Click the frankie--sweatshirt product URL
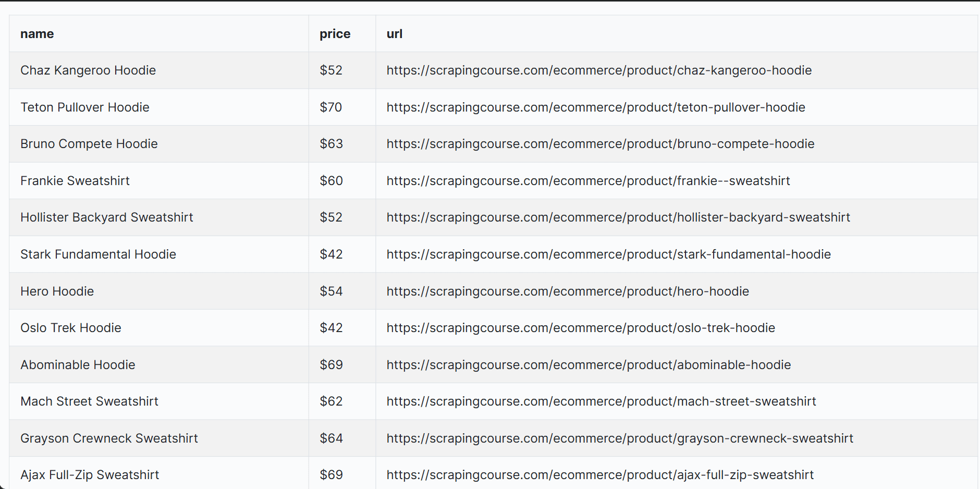 tap(588, 181)
